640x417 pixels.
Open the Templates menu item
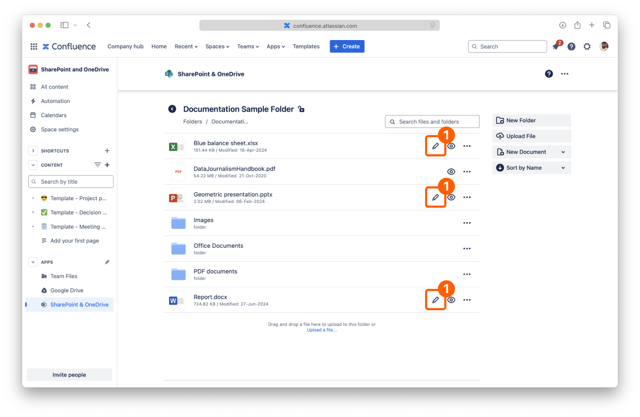306,47
